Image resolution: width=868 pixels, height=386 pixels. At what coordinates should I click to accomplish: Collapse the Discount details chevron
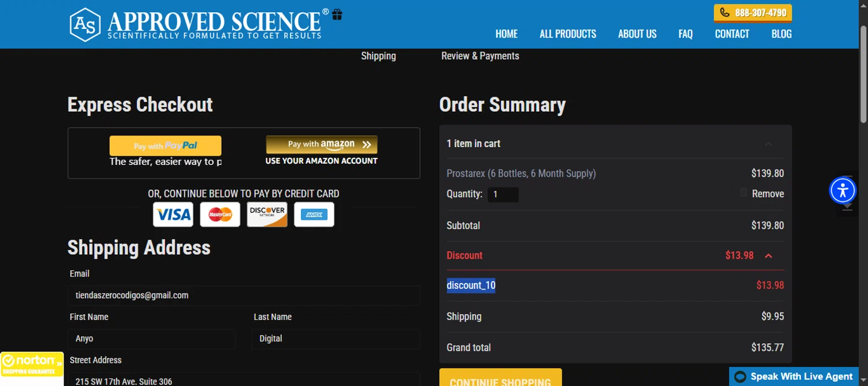point(768,256)
